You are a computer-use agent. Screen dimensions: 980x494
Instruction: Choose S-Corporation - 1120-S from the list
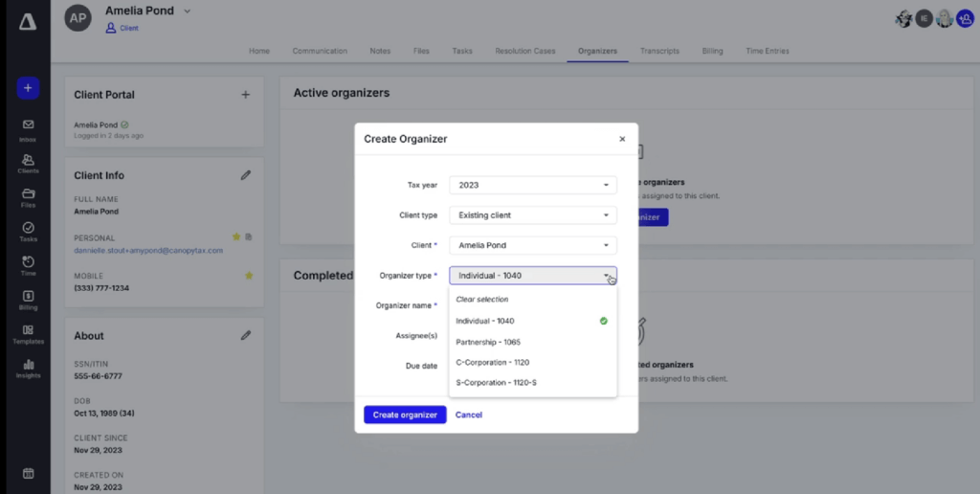pos(496,383)
